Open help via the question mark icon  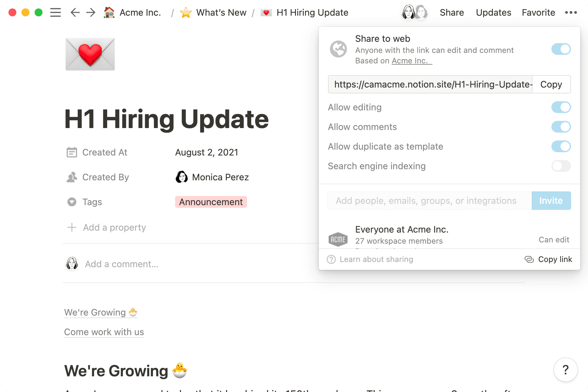pyautogui.click(x=566, y=370)
